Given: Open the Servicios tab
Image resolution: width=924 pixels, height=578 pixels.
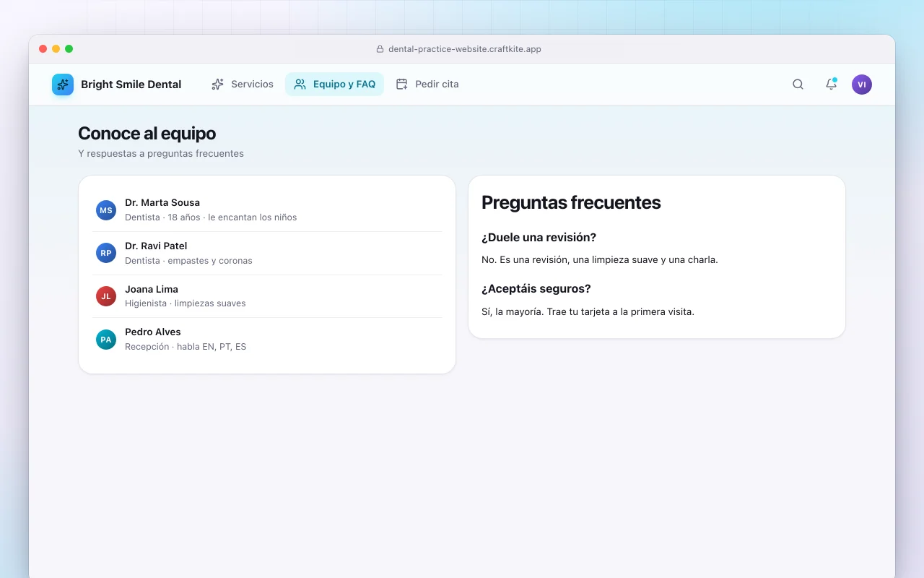Looking at the screenshot, I should [x=243, y=85].
